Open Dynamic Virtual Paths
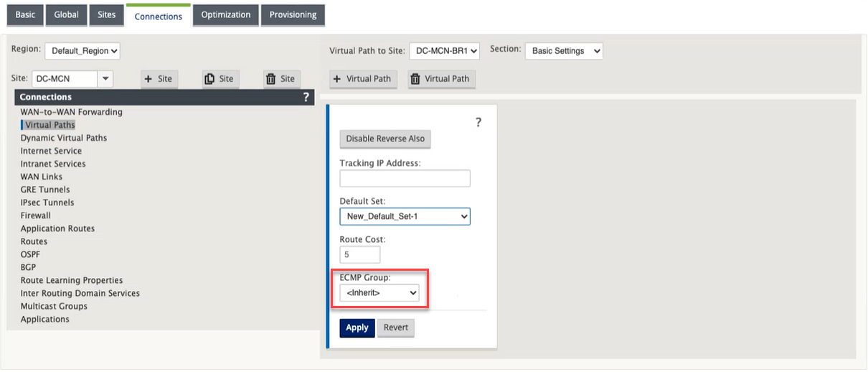868x372 pixels. [x=64, y=138]
